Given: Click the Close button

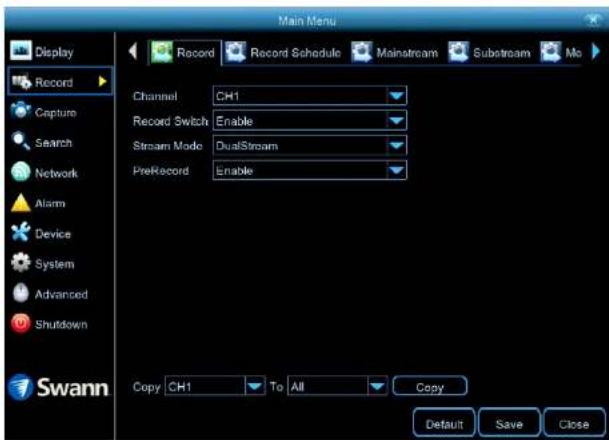Looking at the screenshot, I should [574, 423].
